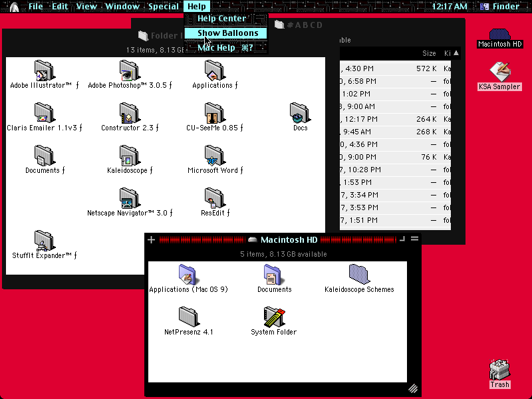
Task: Select the row showing 268 K size
Action: click(395, 132)
